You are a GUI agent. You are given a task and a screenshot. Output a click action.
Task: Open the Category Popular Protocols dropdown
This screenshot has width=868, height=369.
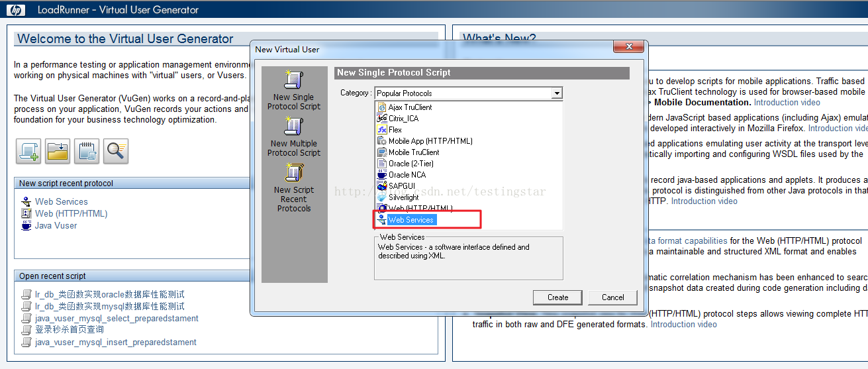(468, 93)
